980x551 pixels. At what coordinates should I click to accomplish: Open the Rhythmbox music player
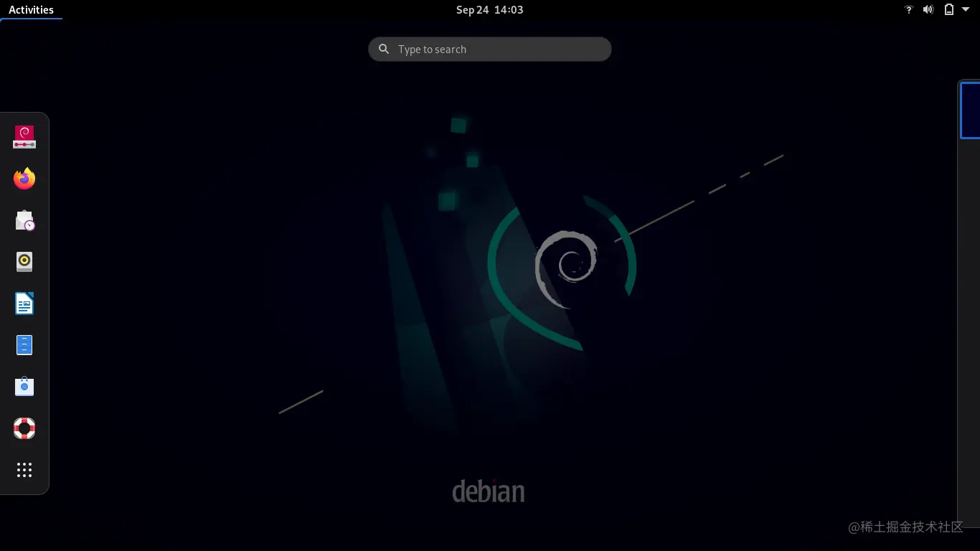click(24, 262)
